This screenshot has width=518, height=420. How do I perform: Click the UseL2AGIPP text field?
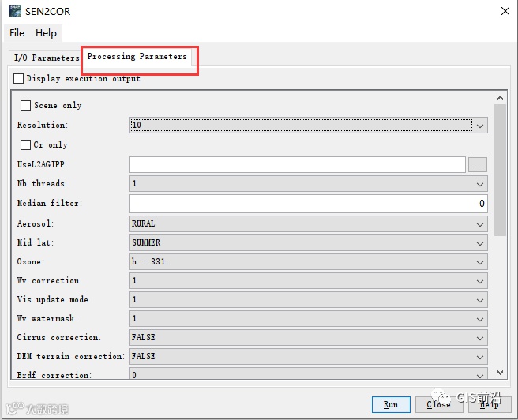point(297,164)
